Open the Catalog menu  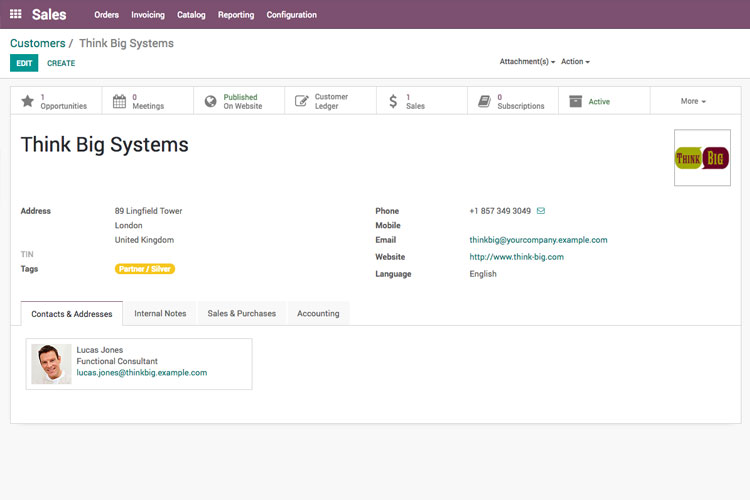[x=191, y=15]
